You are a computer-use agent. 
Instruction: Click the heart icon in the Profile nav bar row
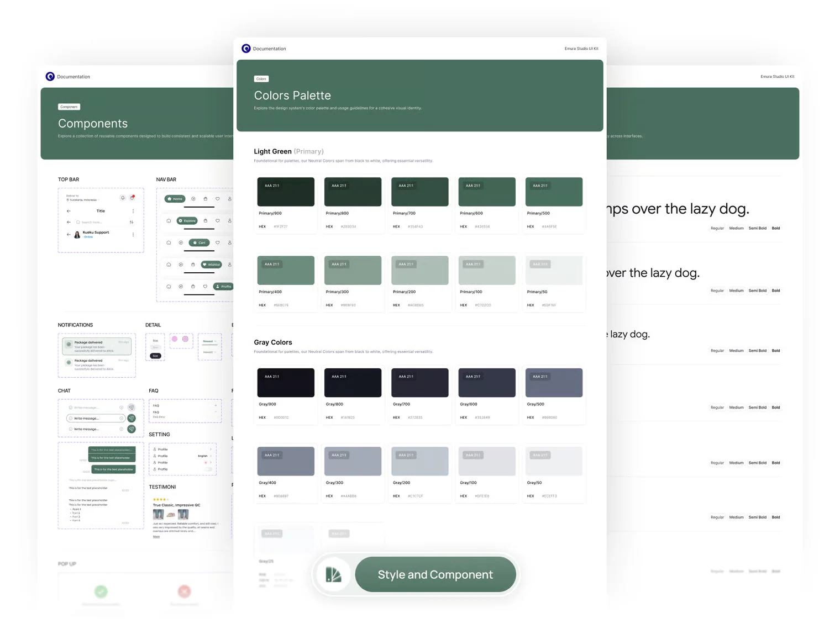point(205,287)
